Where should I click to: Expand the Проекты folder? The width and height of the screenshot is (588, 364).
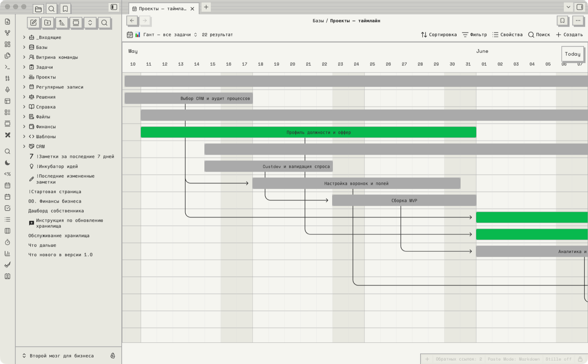[24, 77]
